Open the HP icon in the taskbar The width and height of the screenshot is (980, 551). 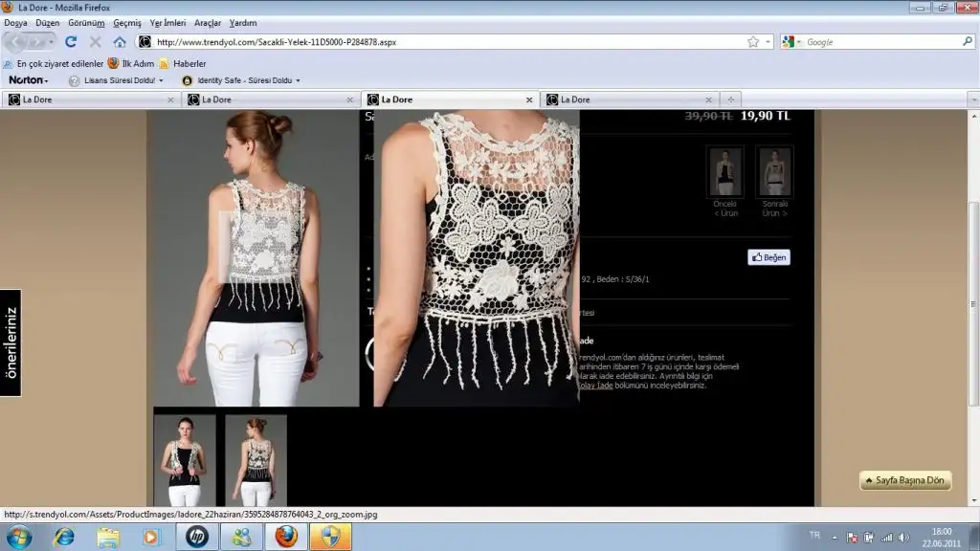tap(195, 537)
